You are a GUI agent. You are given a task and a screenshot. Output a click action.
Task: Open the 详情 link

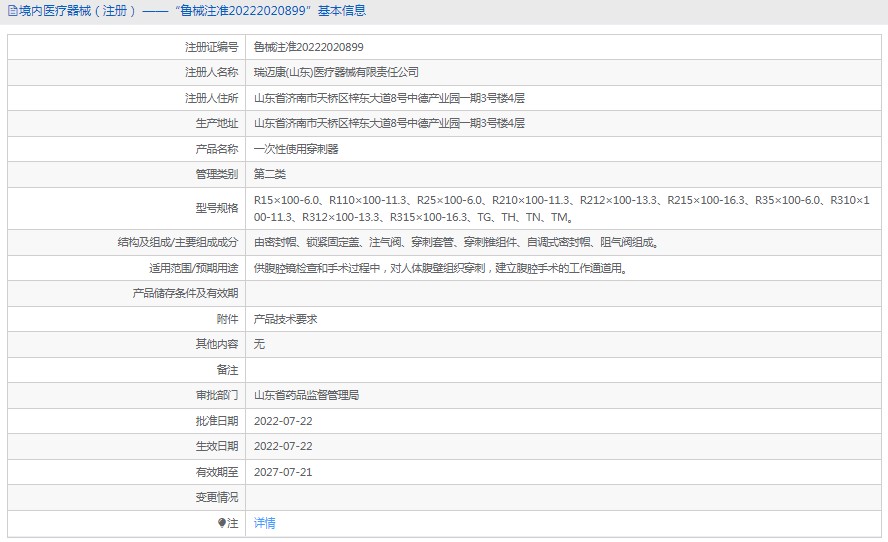[264, 523]
